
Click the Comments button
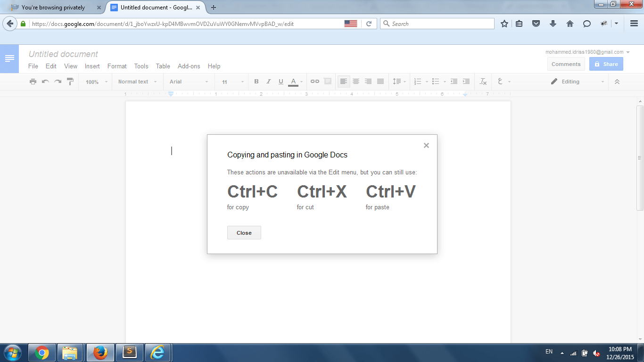click(x=566, y=64)
